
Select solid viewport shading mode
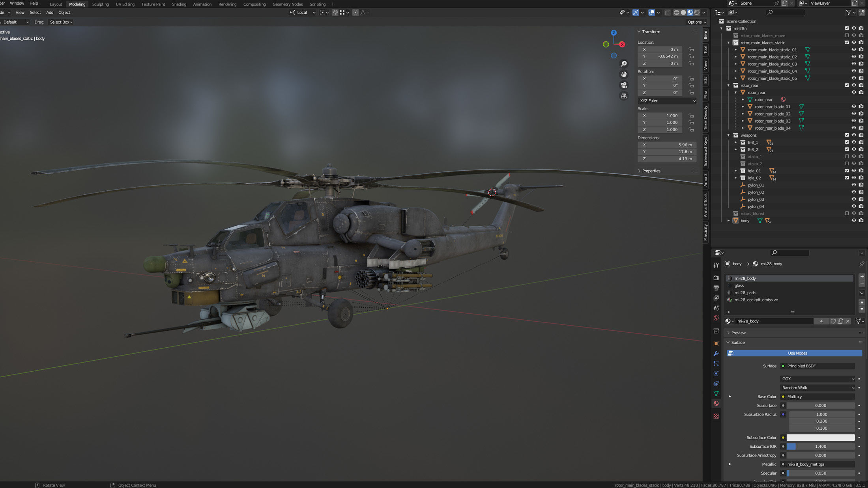(x=683, y=13)
